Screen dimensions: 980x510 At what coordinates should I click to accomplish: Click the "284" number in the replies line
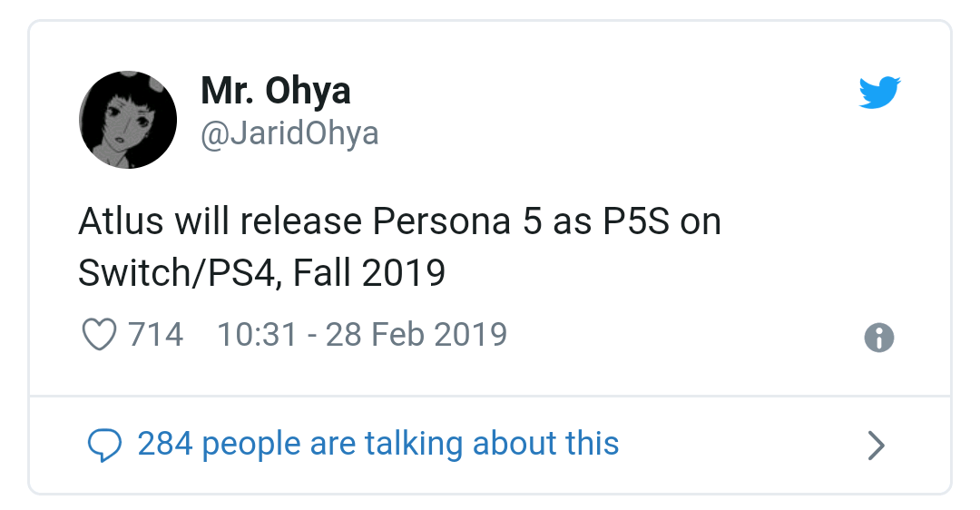pyautogui.click(x=165, y=444)
